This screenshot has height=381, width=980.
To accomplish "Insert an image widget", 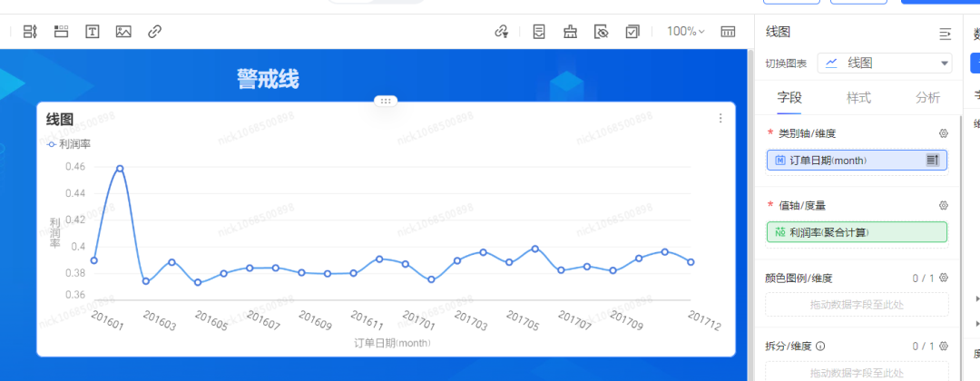I will coord(123,32).
